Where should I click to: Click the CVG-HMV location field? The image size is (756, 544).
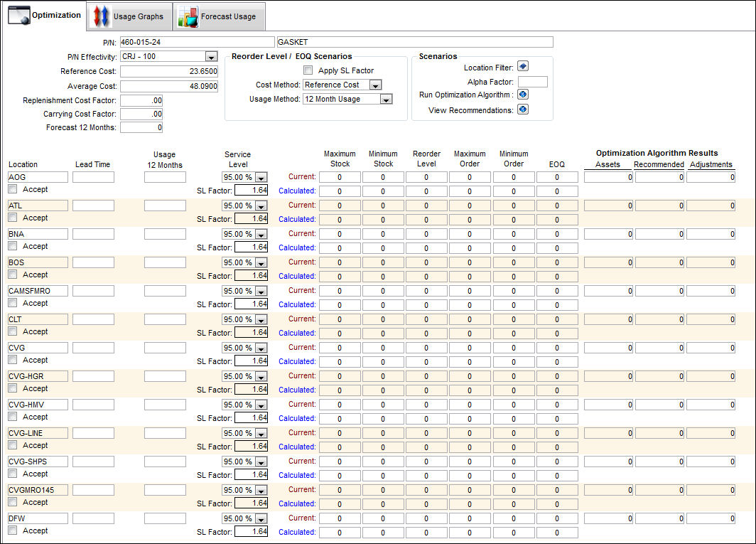click(38, 405)
